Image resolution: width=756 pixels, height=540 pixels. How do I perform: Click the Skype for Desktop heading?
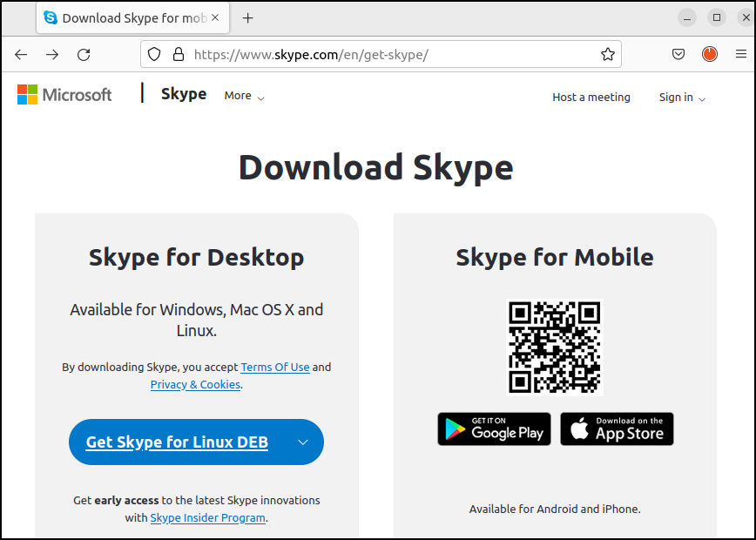tap(196, 257)
